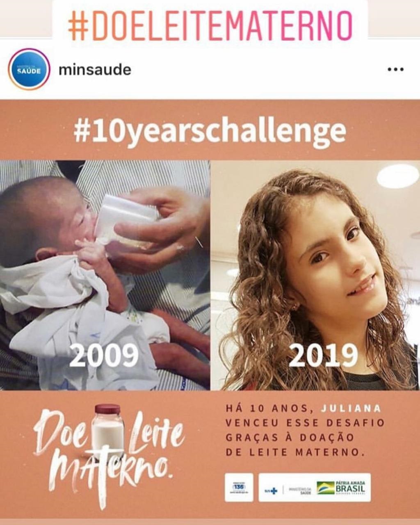Tap the Ministério da Saúde footer logo
Screen dimensions: 420x525
tap(300, 490)
